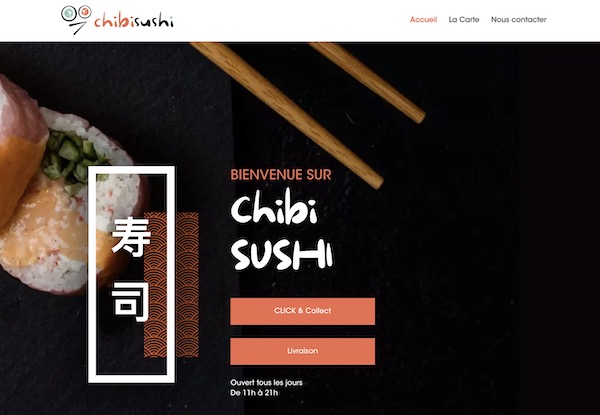Click the Ouvert tous les jours text

(x=266, y=382)
